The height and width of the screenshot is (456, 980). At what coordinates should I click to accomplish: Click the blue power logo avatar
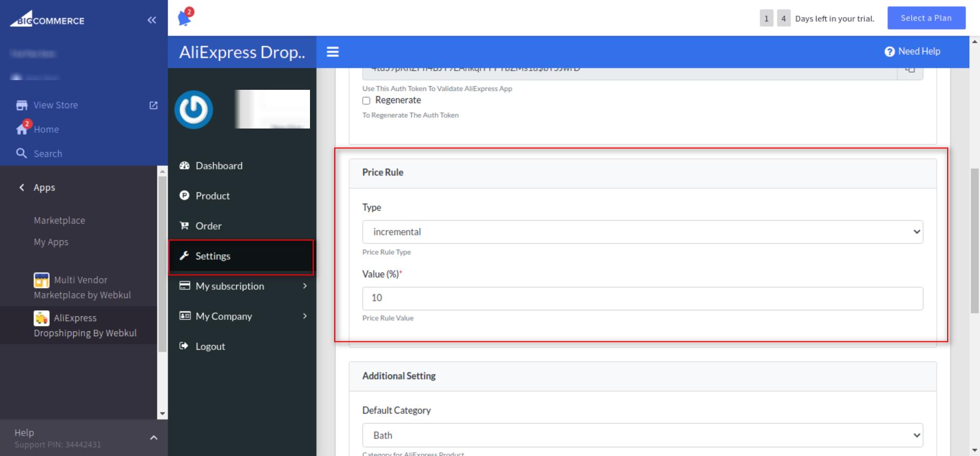(194, 110)
